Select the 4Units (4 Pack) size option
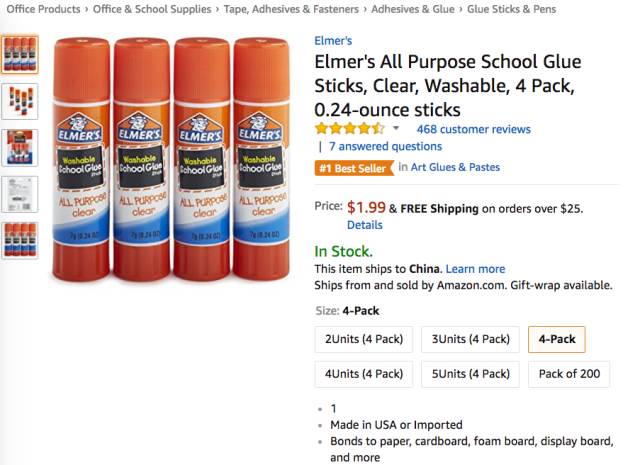This screenshot has width=640, height=465. (363, 374)
